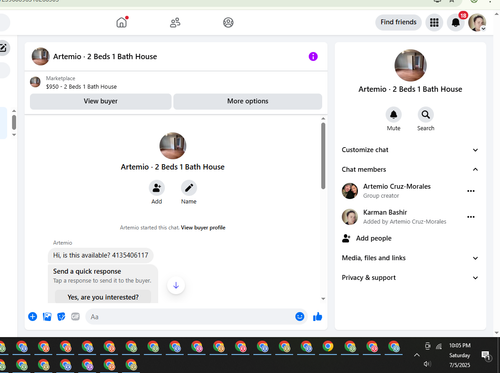Click the message input field Aa

coord(190,317)
